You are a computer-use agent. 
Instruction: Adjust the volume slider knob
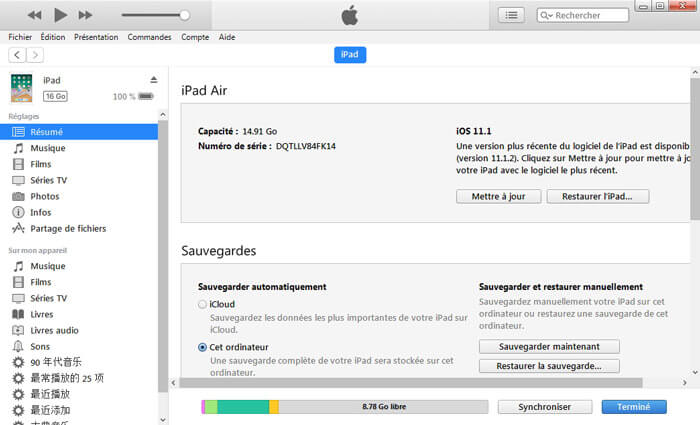click(x=184, y=15)
